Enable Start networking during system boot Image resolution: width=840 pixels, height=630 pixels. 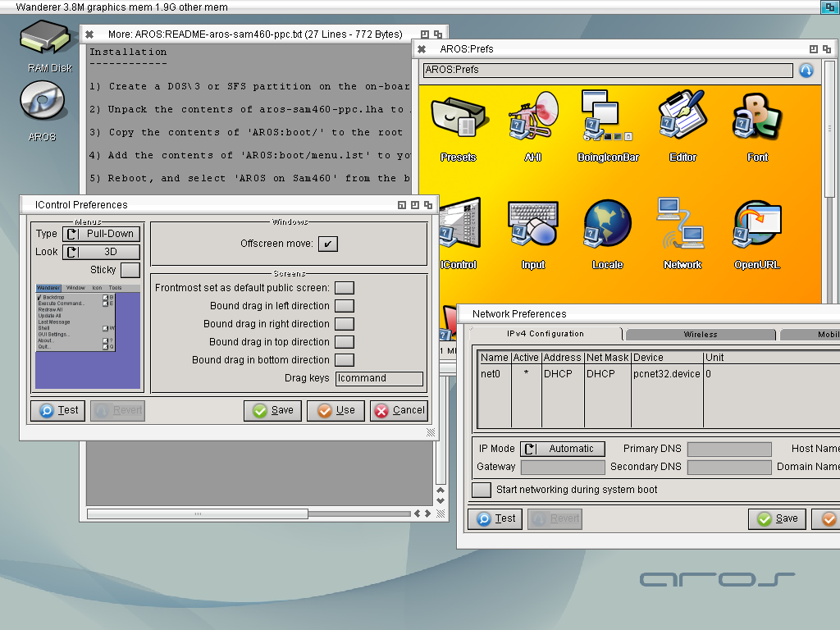pos(482,490)
